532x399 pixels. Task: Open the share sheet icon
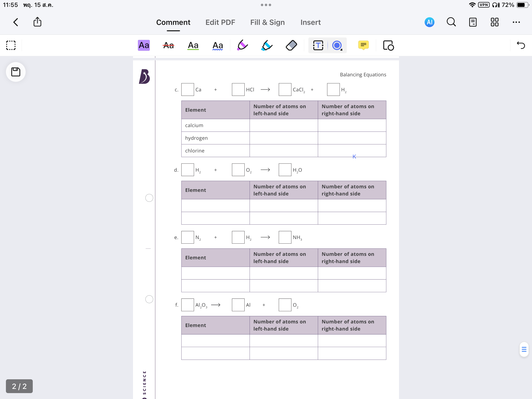tap(37, 22)
